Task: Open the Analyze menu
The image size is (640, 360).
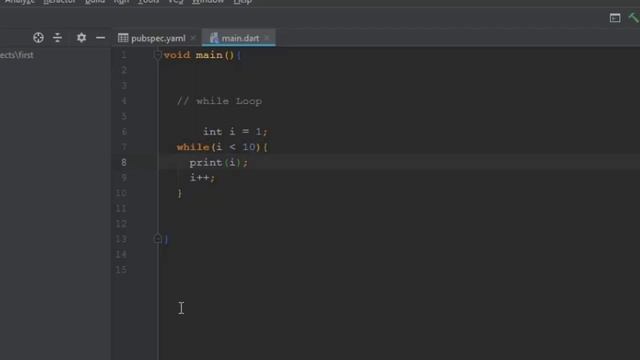Action: pyautogui.click(x=20, y=2)
